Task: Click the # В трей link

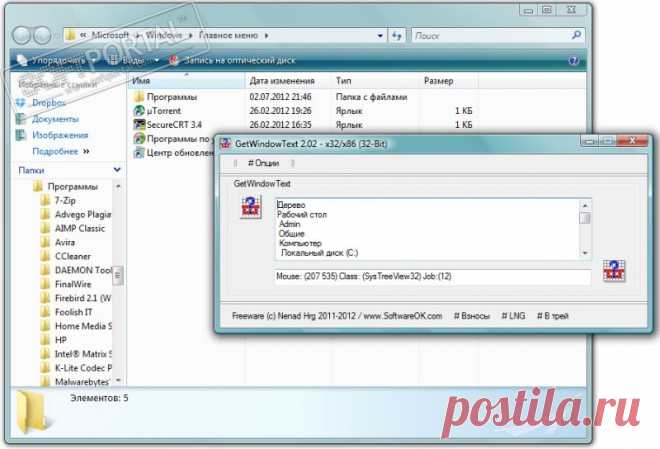Action: coord(553,316)
